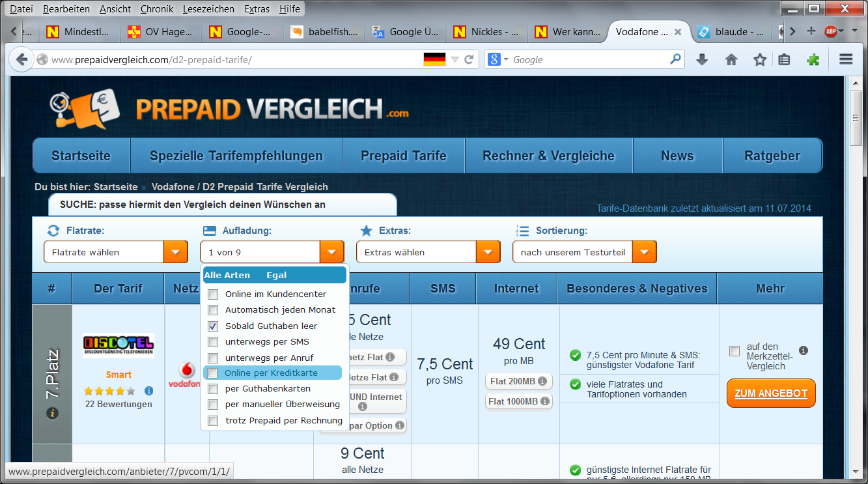Check Online per Kreditkarte option

213,373
